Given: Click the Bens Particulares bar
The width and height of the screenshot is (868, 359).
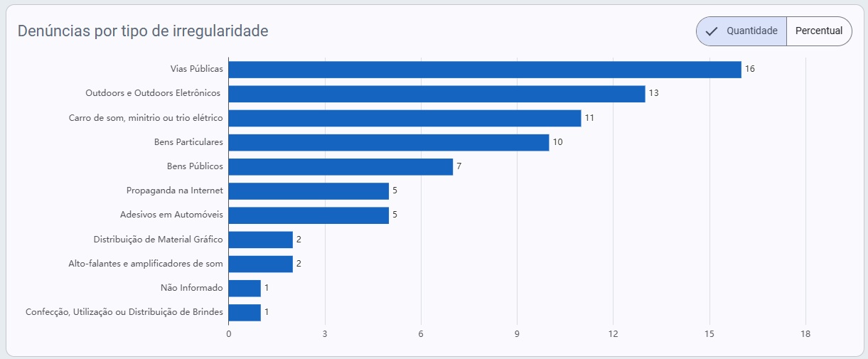Looking at the screenshot, I should tap(389, 142).
